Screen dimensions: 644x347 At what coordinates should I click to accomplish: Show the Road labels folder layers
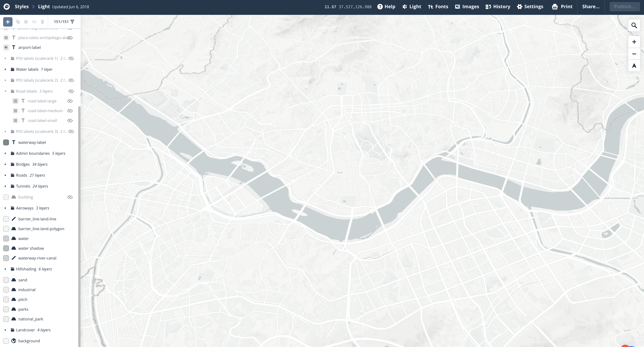[71, 91]
